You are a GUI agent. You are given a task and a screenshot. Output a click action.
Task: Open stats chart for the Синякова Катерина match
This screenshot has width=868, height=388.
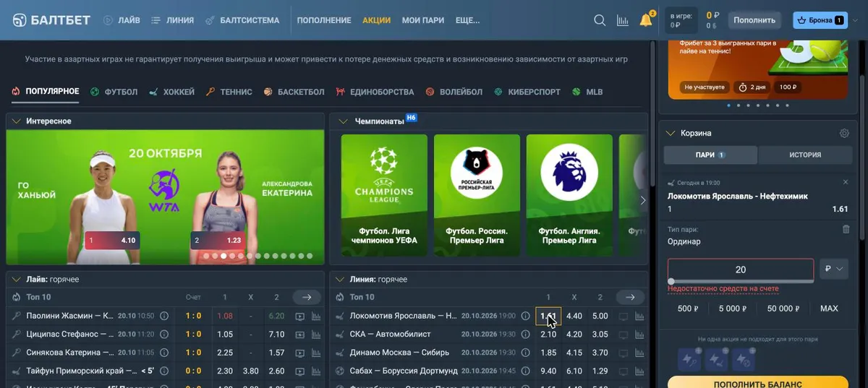pyautogui.click(x=316, y=353)
